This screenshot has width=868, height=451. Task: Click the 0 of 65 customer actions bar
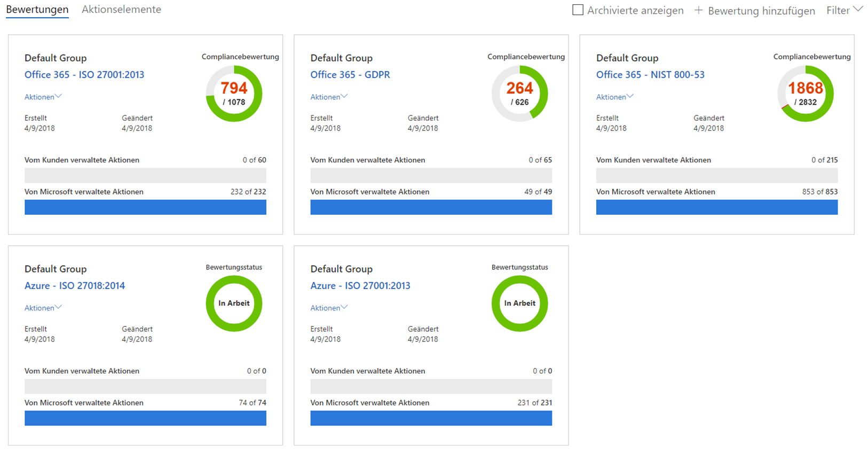coord(431,176)
